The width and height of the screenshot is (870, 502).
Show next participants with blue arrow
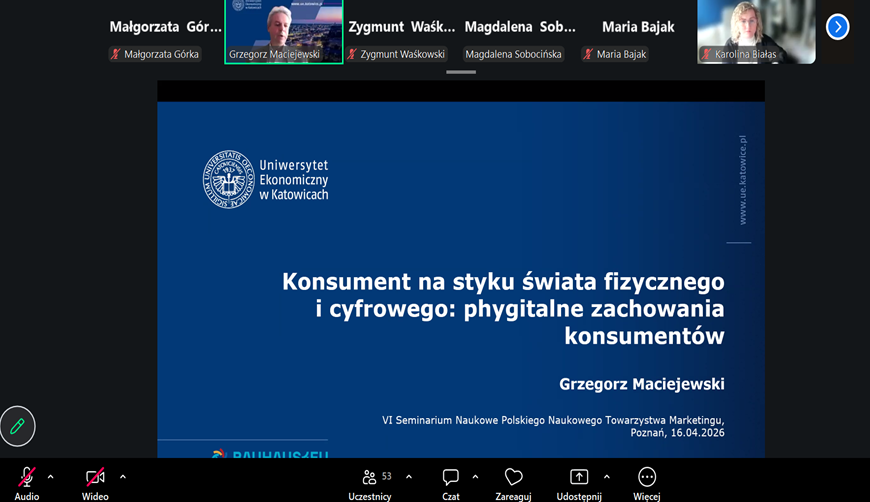(837, 27)
